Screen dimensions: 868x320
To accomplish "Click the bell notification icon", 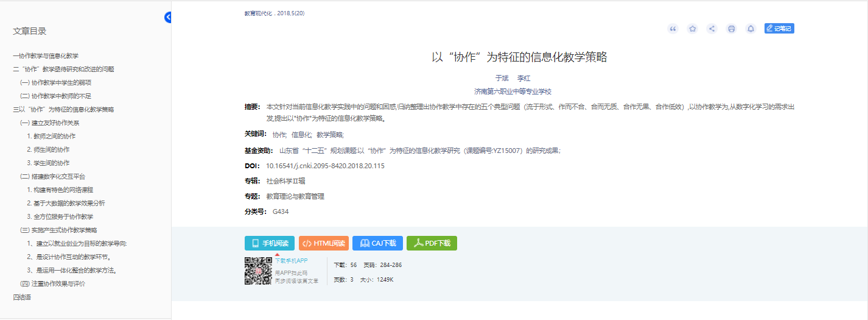I will (751, 29).
